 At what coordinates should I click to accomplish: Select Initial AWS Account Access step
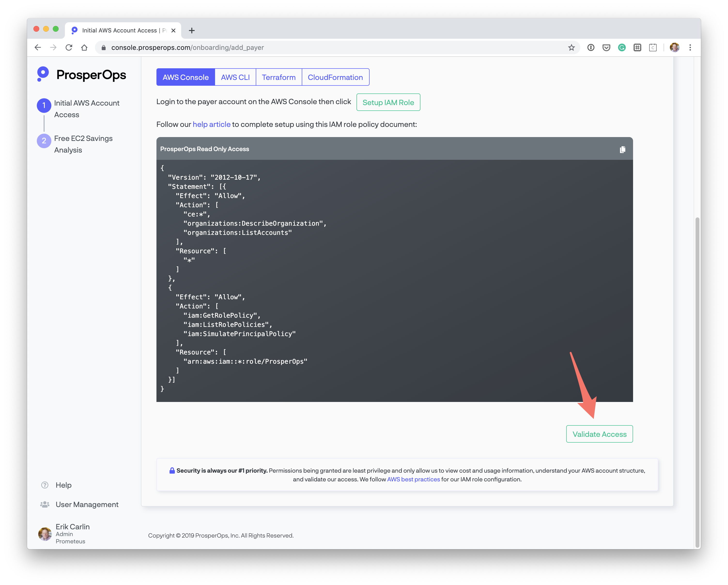(87, 109)
